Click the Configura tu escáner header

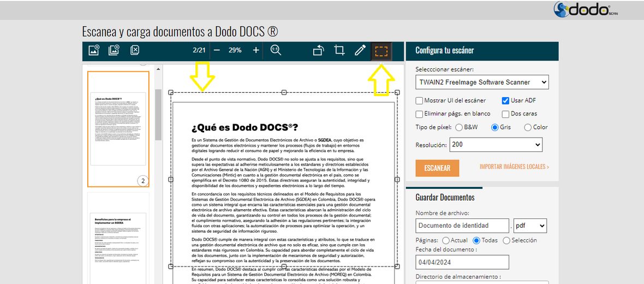pos(482,51)
